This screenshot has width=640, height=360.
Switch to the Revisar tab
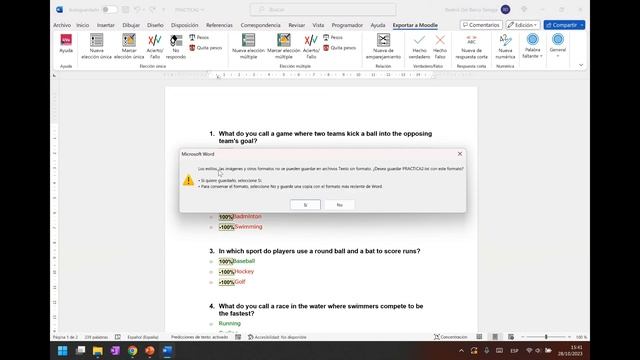click(x=297, y=25)
